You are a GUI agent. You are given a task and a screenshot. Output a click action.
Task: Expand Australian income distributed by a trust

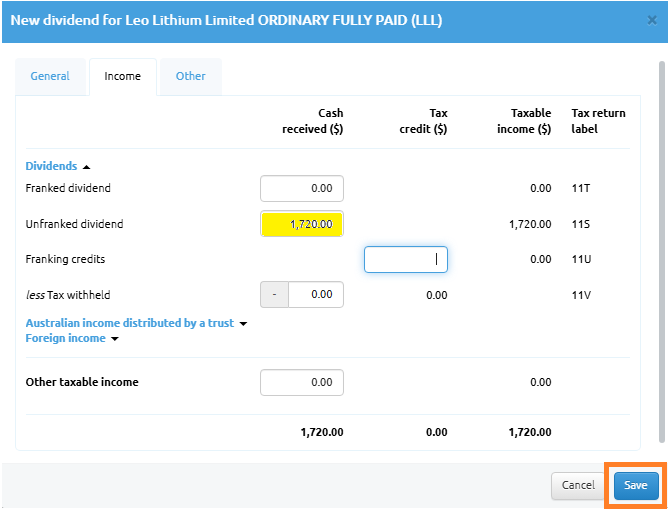point(136,323)
